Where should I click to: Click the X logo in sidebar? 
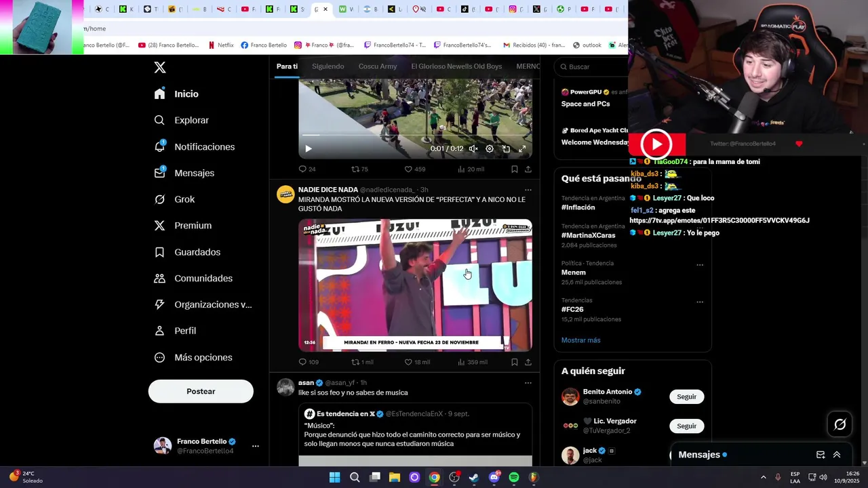160,67
